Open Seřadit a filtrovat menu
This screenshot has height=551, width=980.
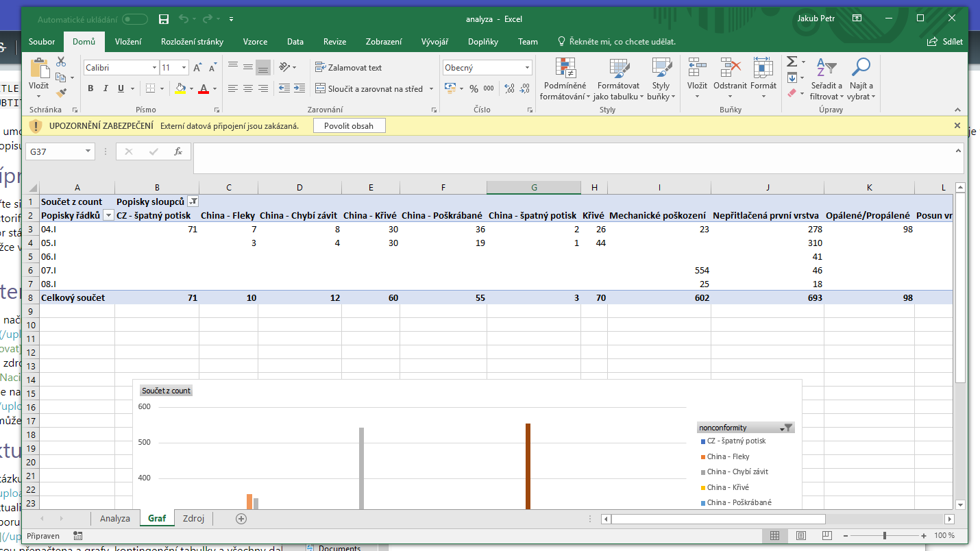click(826, 79)
